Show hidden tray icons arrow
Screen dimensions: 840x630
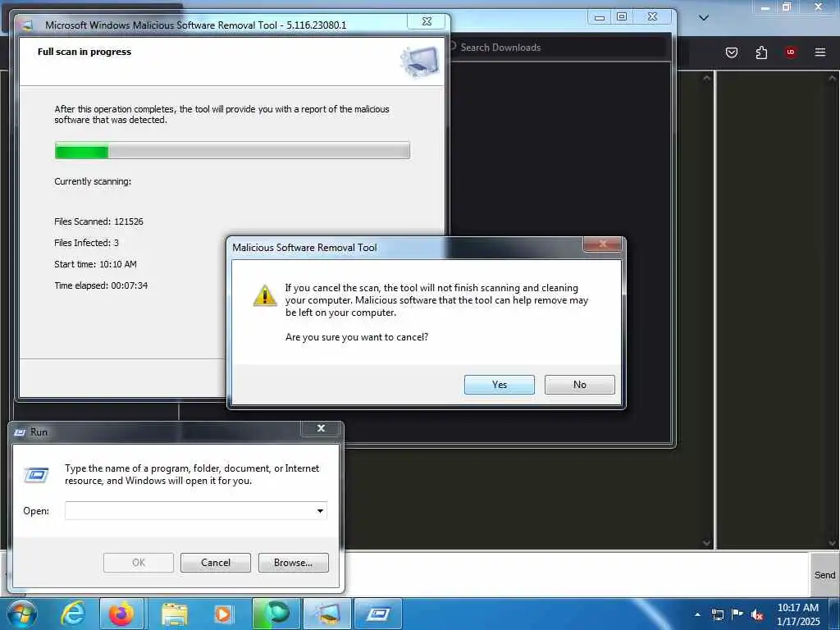point(697,614)
